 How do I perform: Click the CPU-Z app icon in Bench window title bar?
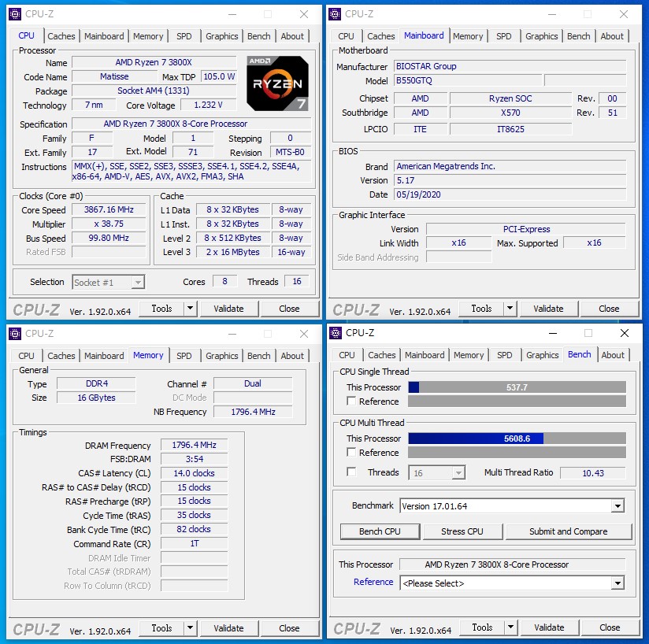coord(336,333)
